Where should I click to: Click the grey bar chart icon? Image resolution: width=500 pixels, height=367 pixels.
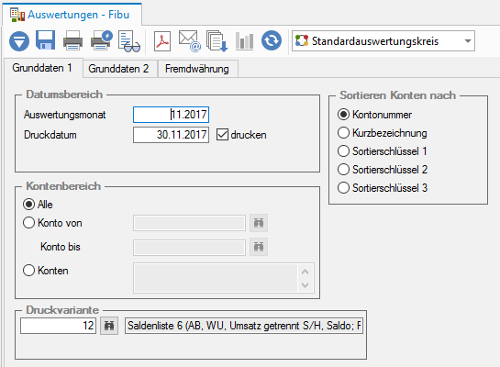(x=244, y=41)
